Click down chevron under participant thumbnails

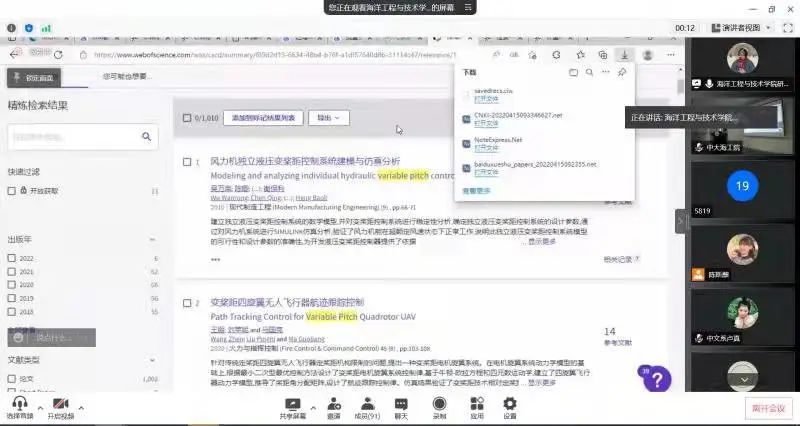click(x=744, y=380)
